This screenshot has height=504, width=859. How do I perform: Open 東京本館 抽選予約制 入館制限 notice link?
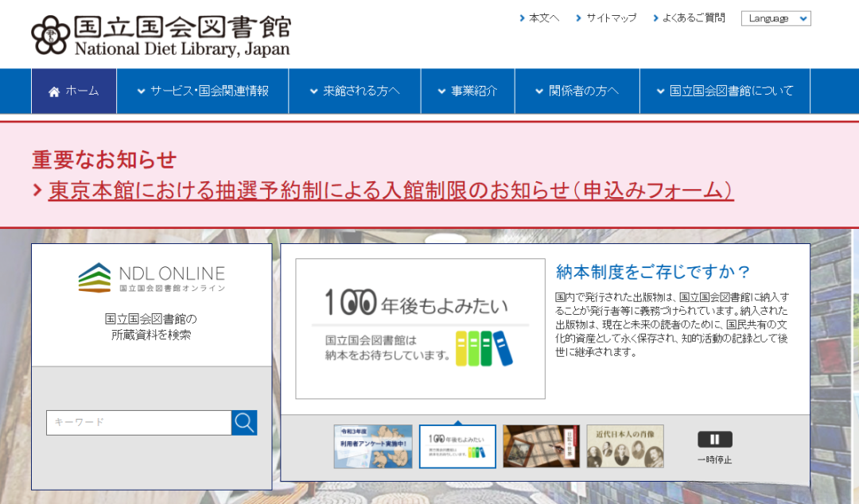click(391, 191)
